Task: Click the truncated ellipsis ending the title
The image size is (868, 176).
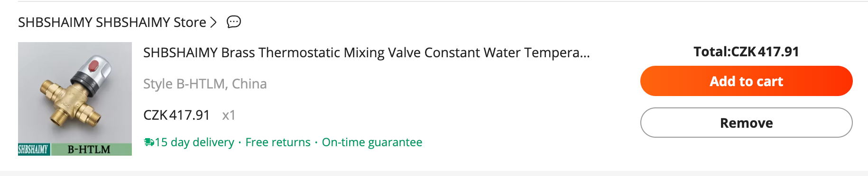Action: tap(585, 53)
